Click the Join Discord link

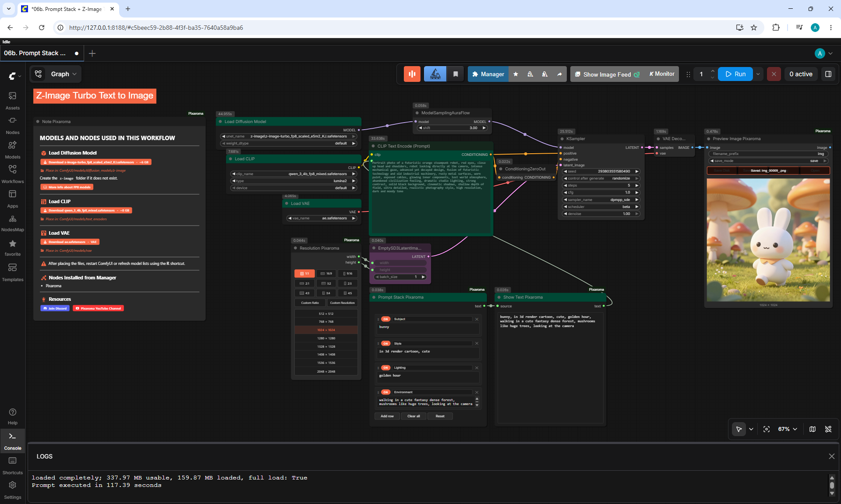(55, 308)
